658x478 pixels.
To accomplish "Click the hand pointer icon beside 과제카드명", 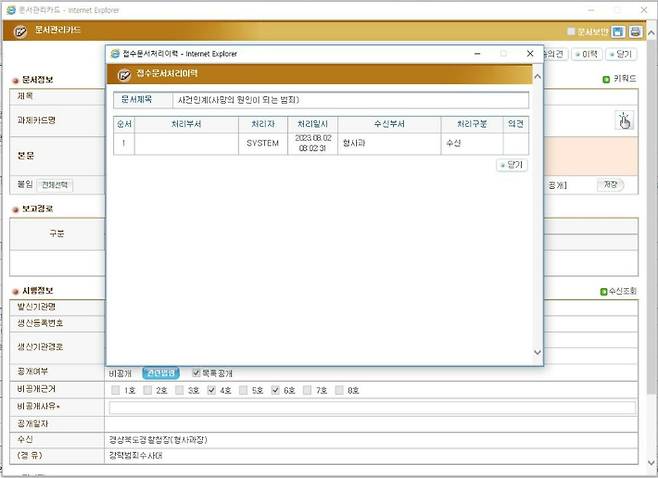I will pos(624,120).
